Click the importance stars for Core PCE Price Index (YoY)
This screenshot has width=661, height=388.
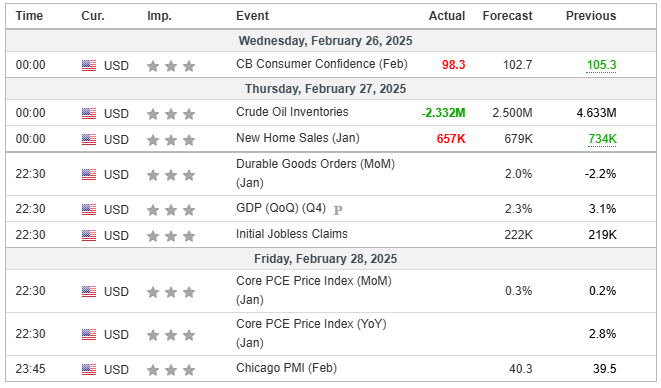click(x=171, y=335)
